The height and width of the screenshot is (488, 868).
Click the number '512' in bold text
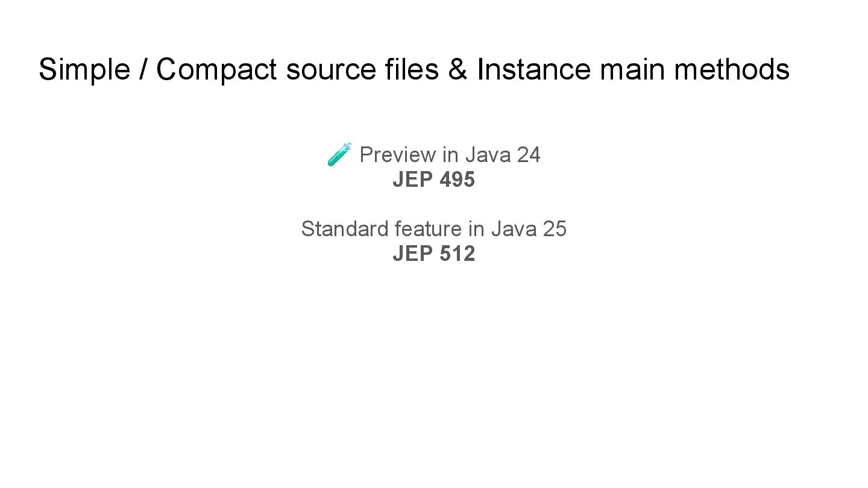[x=457, y=254]
